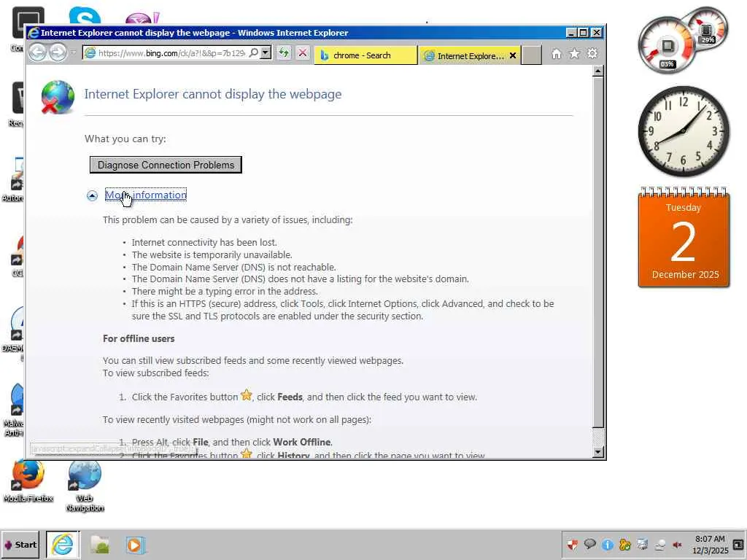747x560 pixels.
Task: Click 'Internet Explorer cannot display the webpage' heading
Action: click(x=213, y=94)
